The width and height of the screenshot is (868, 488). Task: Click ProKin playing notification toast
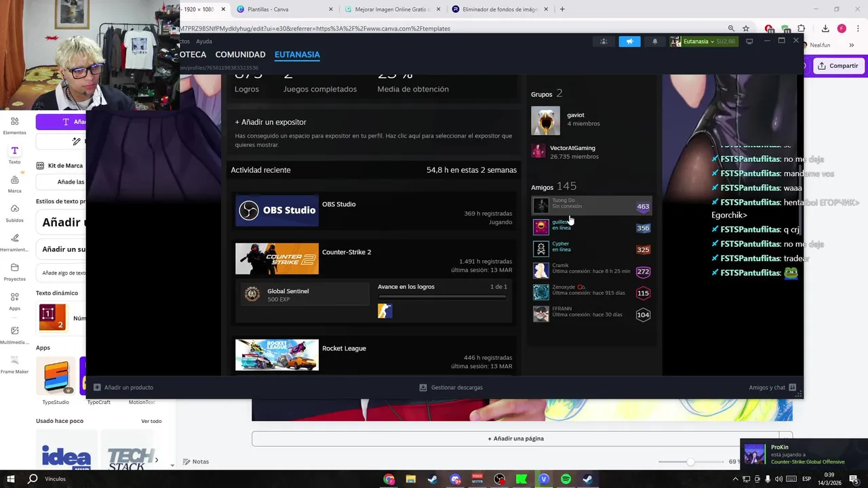click(x=804, y=454)
